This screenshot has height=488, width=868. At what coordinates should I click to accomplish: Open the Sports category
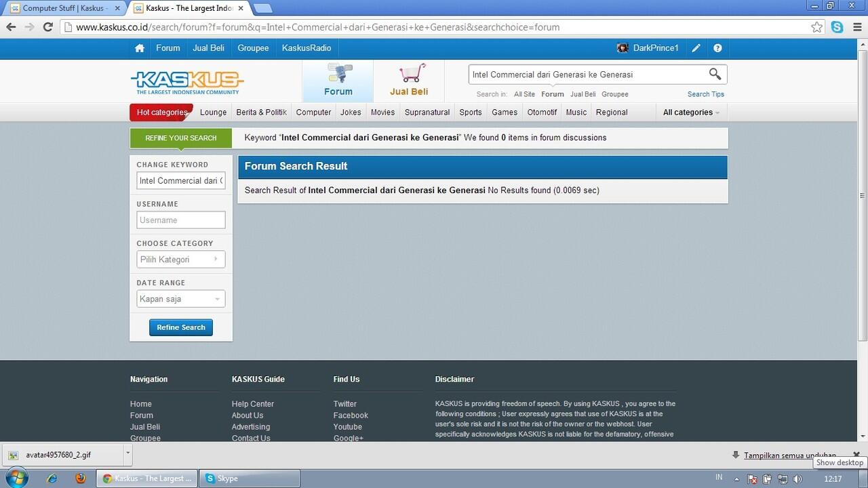pos(471,113)
